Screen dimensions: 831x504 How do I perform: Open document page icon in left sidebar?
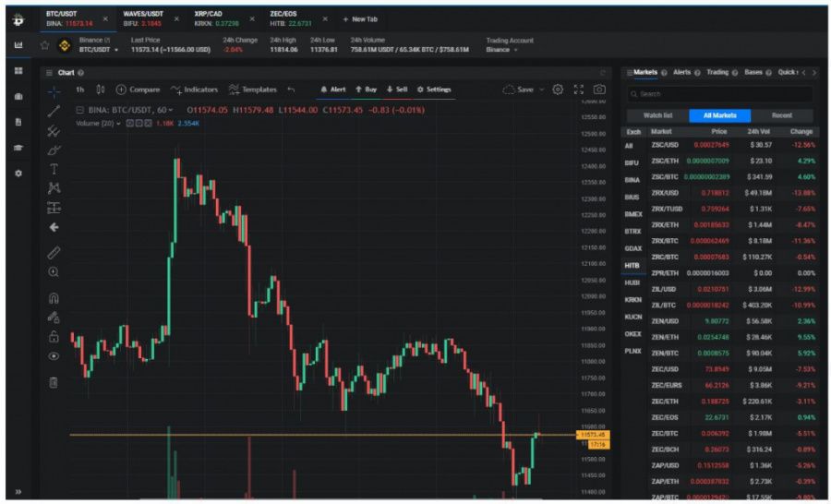click(x=18, y=122)
